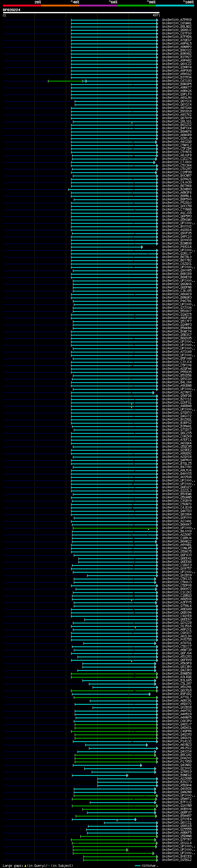Viewport: 197px width, 868px height.
Task: Select hit label UniRef100_C6TF60
Action: click(177, 33)
